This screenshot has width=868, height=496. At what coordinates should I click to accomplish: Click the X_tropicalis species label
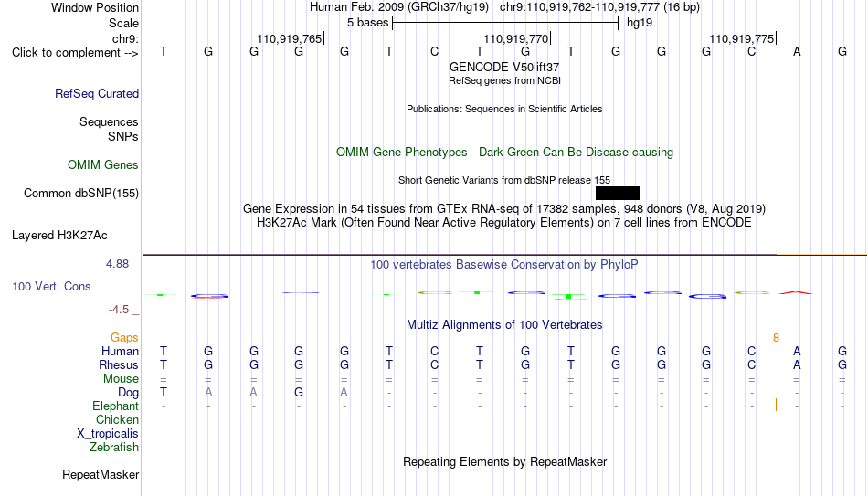[108, 434]
